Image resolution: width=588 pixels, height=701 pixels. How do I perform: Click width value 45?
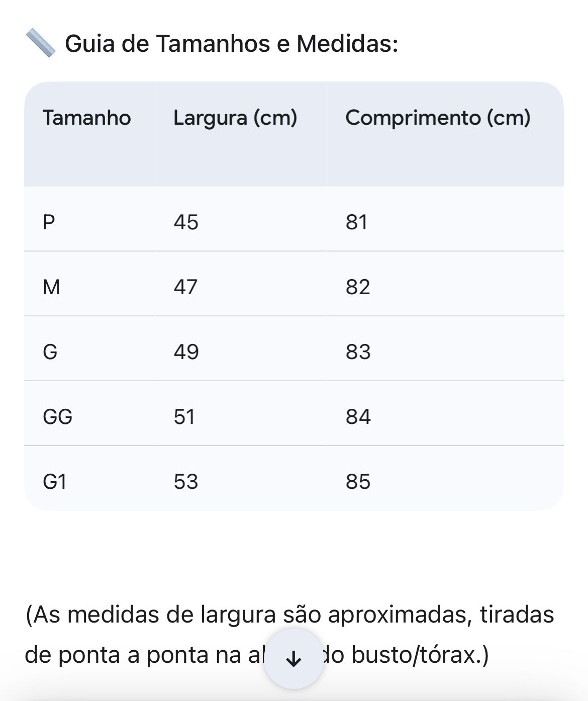[x=186, y=222]
